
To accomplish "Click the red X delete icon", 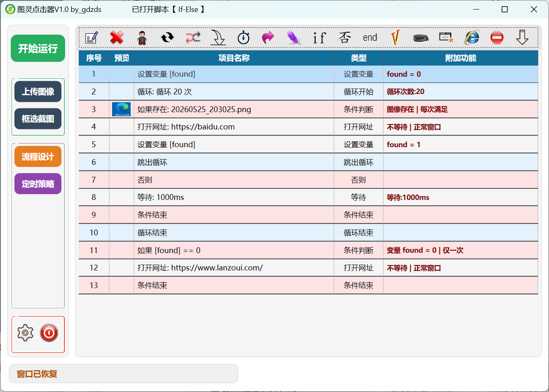I will coord(117,38).
